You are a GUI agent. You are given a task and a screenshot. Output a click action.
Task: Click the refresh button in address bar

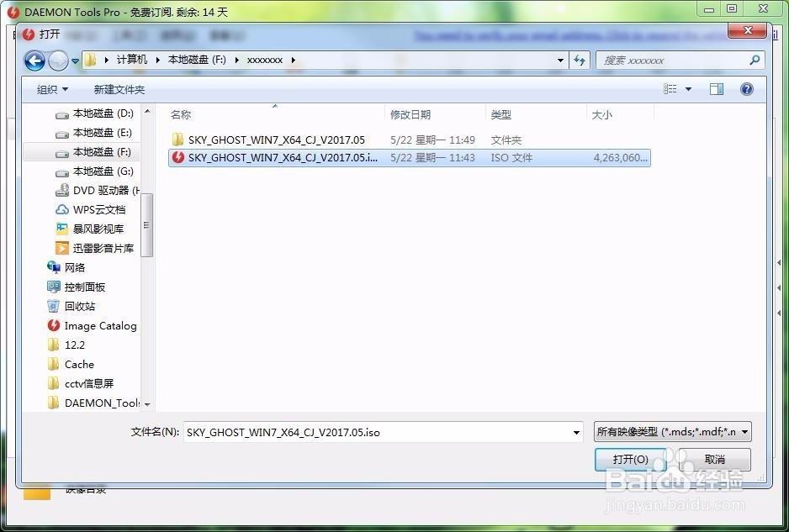[580, 61]
